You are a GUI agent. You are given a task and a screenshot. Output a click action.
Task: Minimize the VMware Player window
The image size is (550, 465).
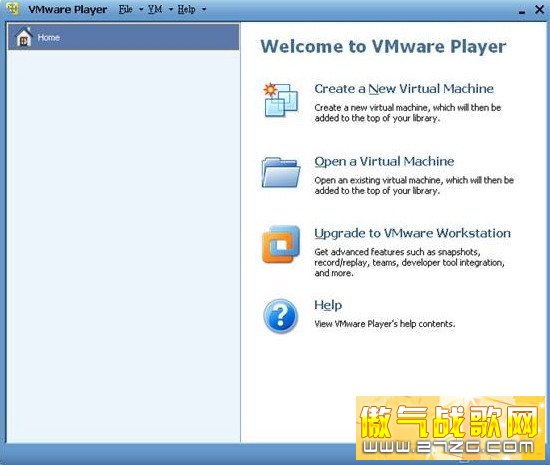click(x=522, y=11)
